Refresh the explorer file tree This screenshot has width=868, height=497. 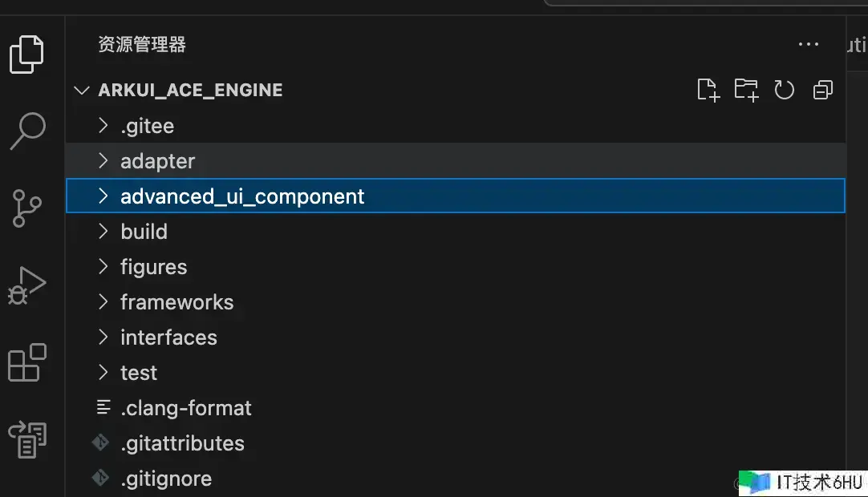point(784,90)
